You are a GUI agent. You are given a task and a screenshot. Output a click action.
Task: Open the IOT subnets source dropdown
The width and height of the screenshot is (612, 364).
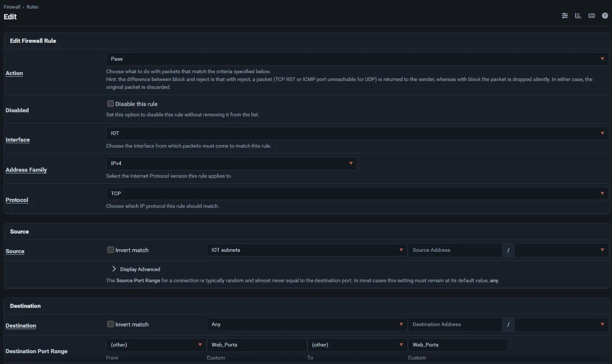point(307,250)
